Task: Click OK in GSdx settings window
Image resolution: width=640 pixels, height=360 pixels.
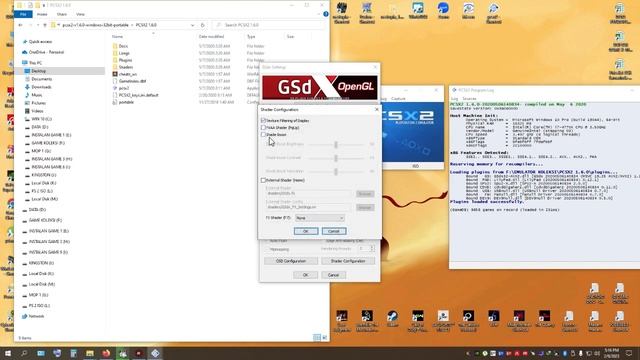Action: (x=305, y=275)
